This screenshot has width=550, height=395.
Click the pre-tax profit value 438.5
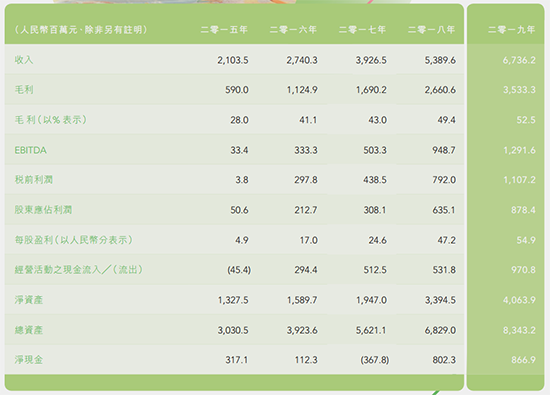coord(375,180)
